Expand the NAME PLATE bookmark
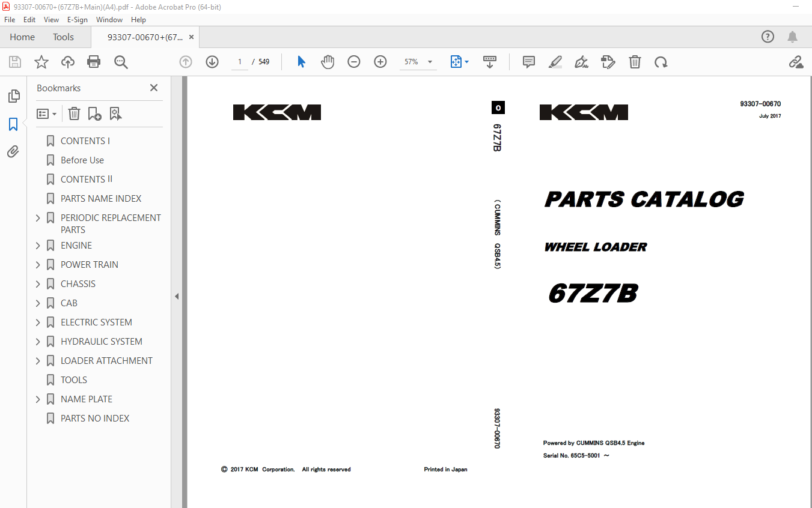The width and height of the screenshot is (812, 508). [x=38, y=399]
